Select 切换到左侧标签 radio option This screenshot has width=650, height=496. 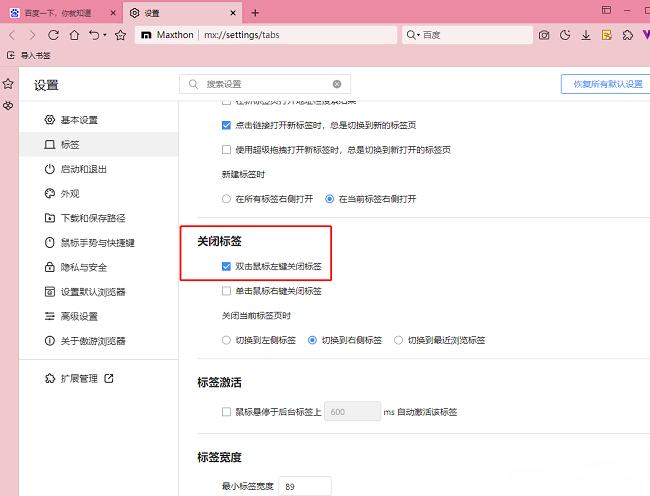226,340
